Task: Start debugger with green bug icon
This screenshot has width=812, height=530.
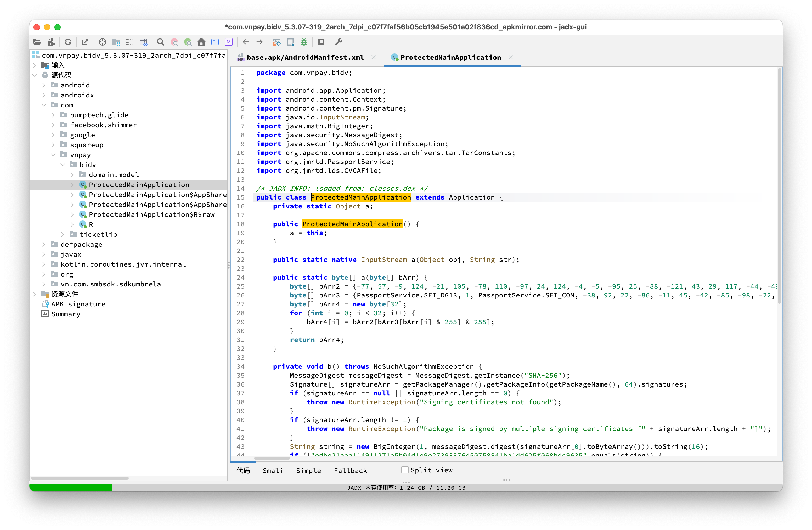Action: click(304, 42)
